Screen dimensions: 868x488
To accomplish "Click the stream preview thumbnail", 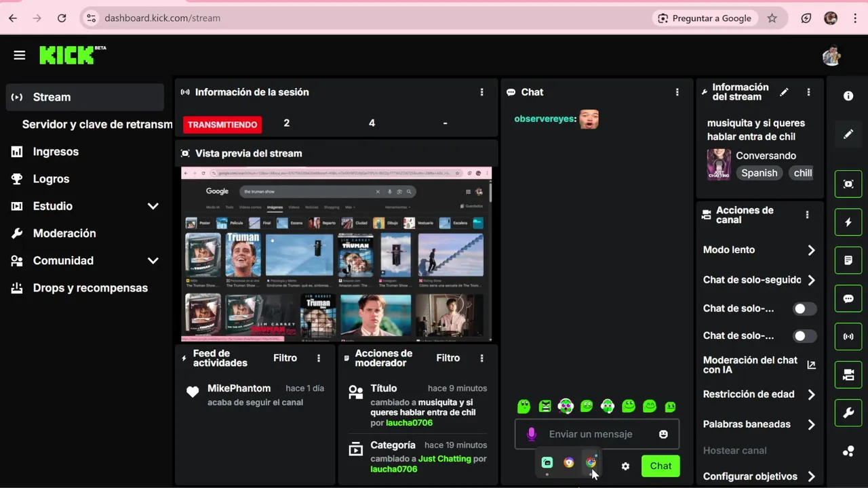I will (x=336, y=254).
